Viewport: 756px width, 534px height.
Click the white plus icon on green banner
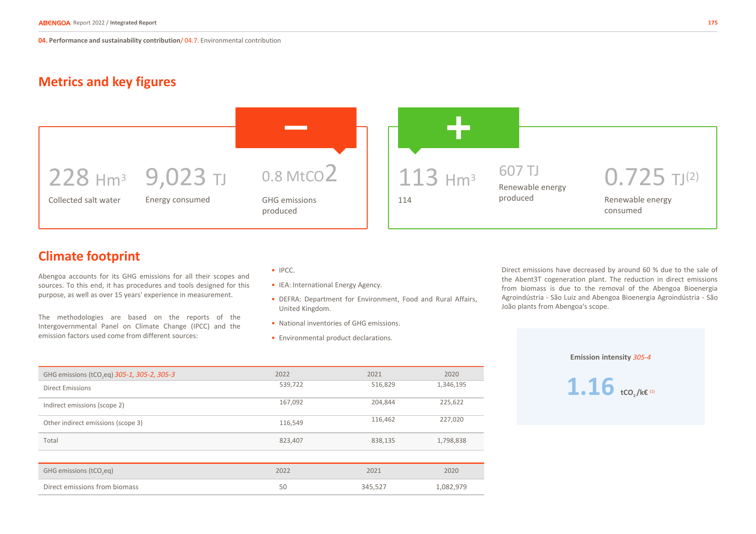(458, 127)
